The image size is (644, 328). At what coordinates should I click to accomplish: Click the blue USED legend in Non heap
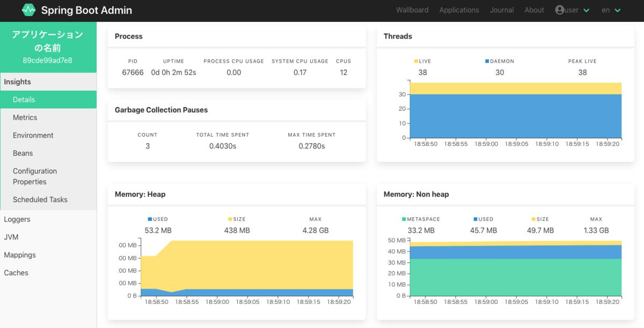[x=483, y=219]
